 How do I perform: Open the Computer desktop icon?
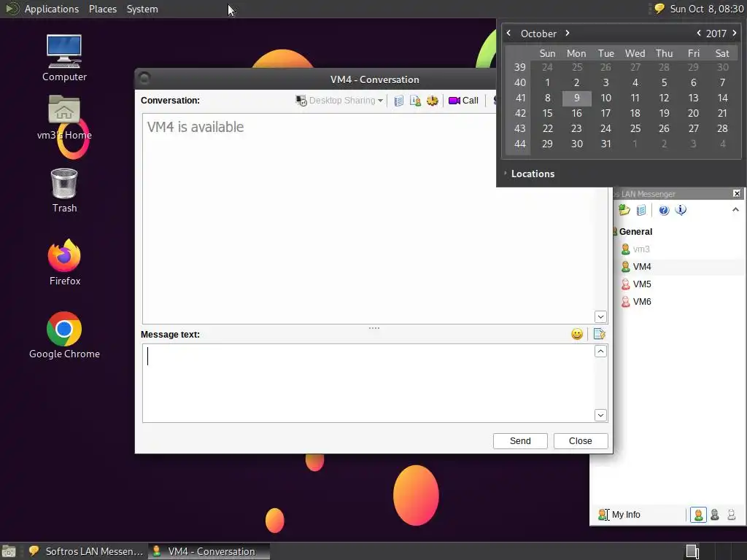pyautogui.click(x=64, y=58)
